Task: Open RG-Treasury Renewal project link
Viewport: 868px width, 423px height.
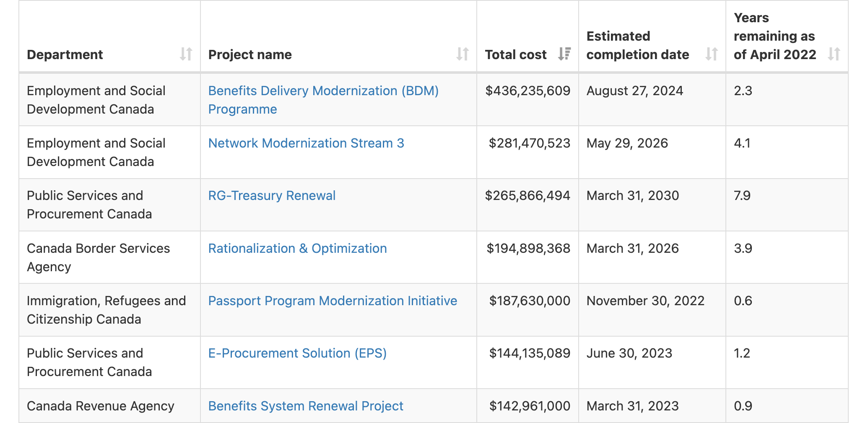Action: (272, 196)
